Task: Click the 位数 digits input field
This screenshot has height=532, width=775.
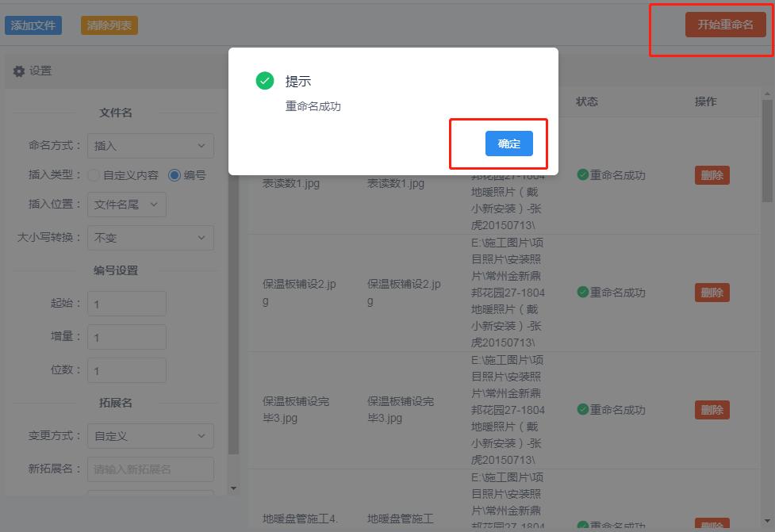Action: pyautogui.click(x=126, y=369)
